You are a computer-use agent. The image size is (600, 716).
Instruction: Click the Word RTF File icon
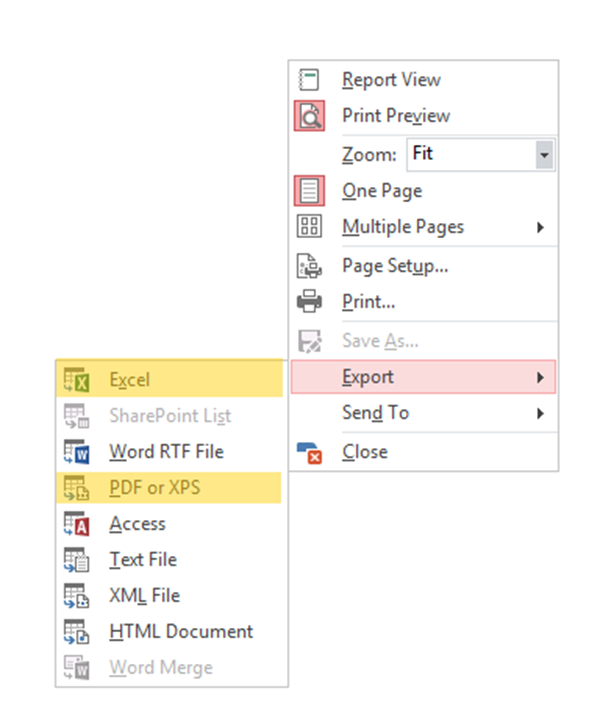(77, 452)
